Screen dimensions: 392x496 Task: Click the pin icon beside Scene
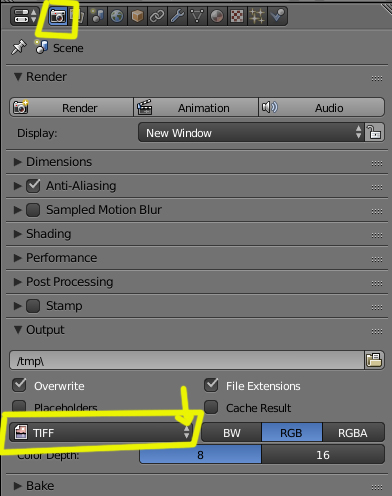pyautogui.click(x=18, y=47)
